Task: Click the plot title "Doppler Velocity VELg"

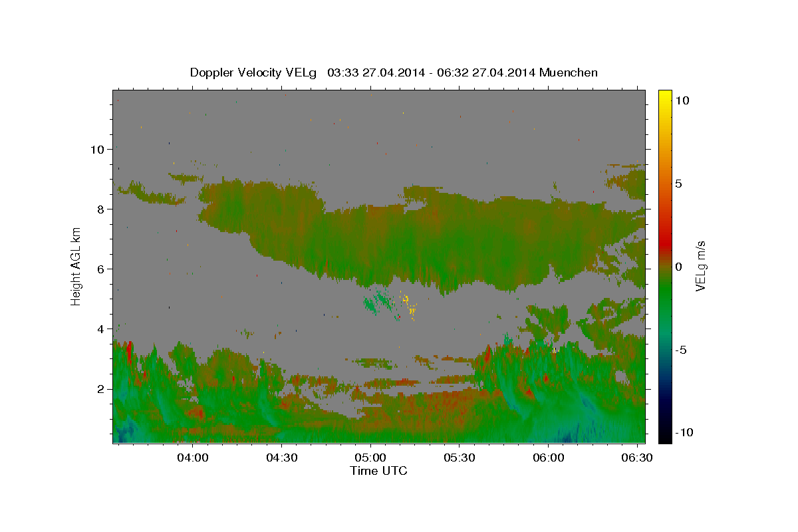Action: [253, 72]
